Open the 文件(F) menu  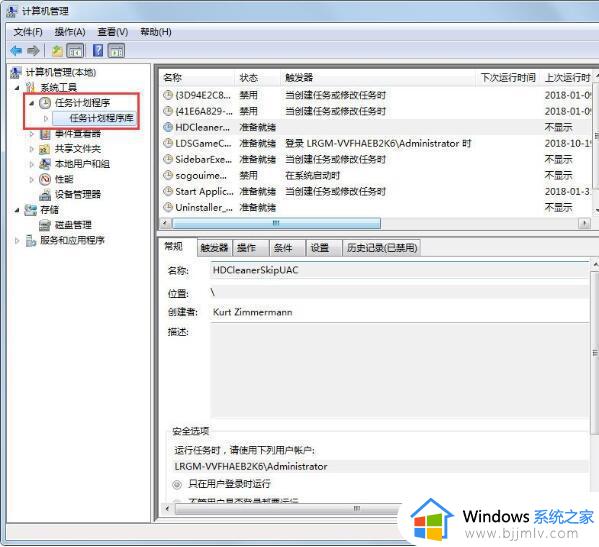28,32
